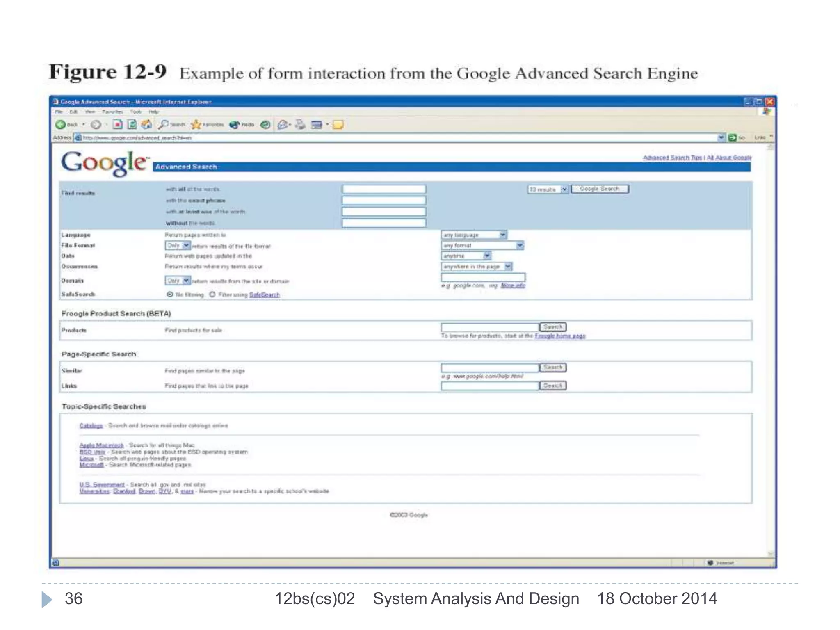
Task: Click the "with the exact phrase" input field
Action: coord(384,200)
